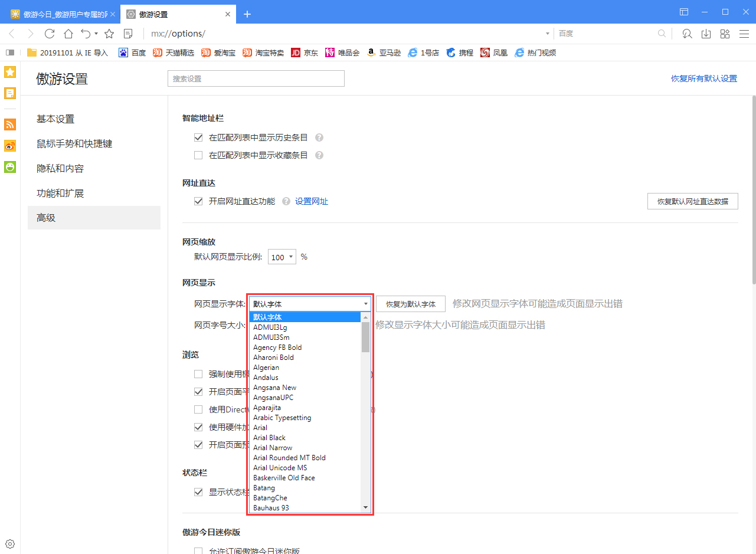Open the 默认网页显示比例 dropdown
Image resolution: width=756 pixels, height=554 pixels.
pyautogui.click(x=282, y=257)
